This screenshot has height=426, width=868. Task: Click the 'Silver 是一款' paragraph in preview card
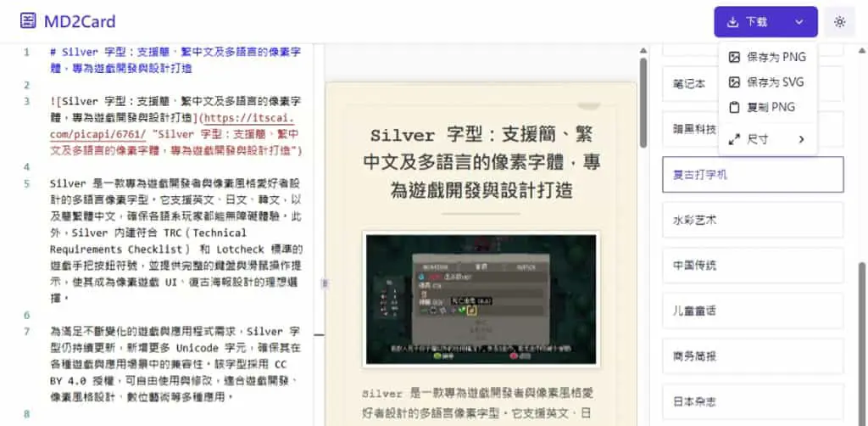(479, 403)
